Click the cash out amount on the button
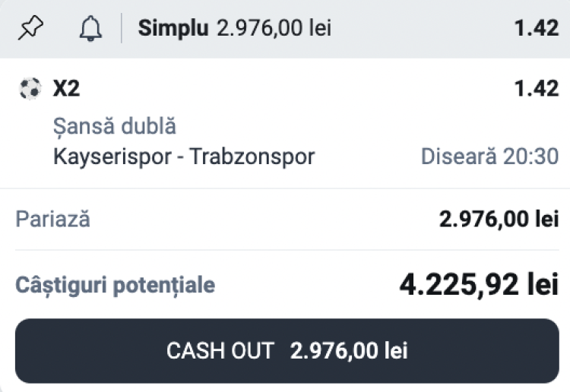This screenshot has height=392, width=570. [x=349, y=351]
